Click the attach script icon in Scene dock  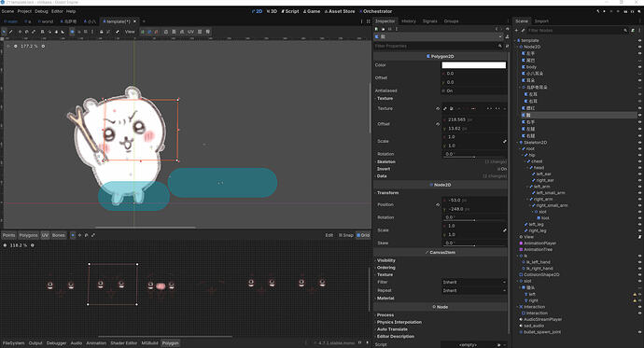tap(633, 31)
